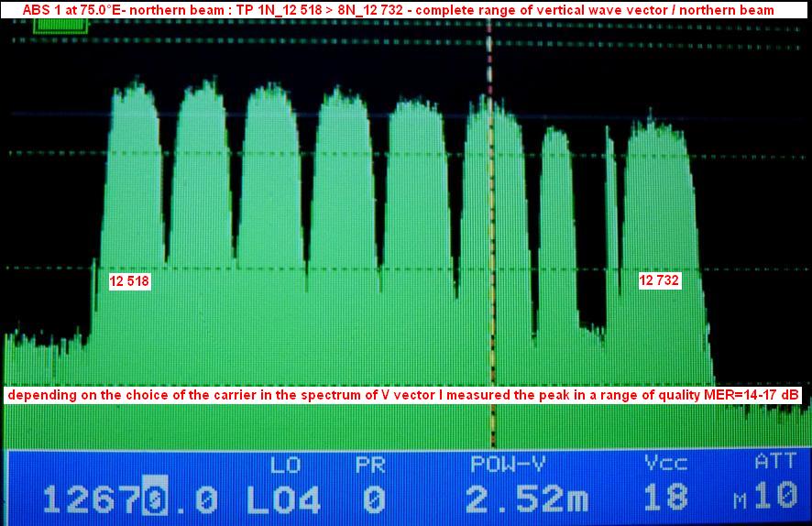Click the green indicator box at top-left
The height and width of the screenshot is (526, 812).
[60, 26]
